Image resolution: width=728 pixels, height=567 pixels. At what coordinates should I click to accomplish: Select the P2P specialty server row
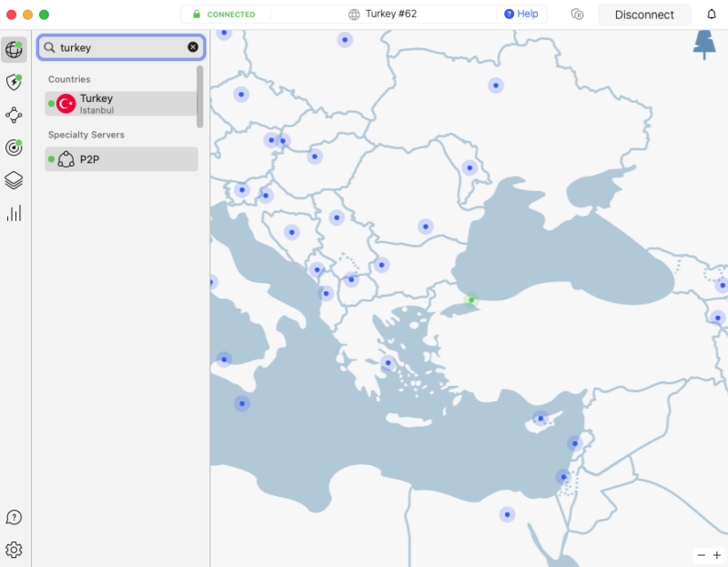(121, 159)
